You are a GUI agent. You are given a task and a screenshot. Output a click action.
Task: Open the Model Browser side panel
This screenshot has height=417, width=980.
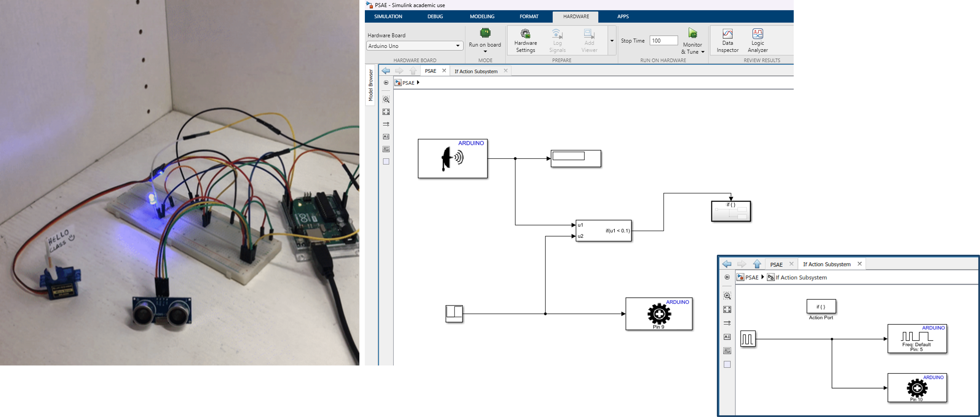[371, 85]
